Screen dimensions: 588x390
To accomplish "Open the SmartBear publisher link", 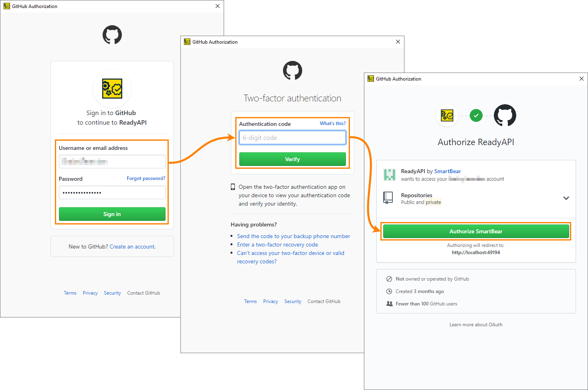I will tap(448, 171).
